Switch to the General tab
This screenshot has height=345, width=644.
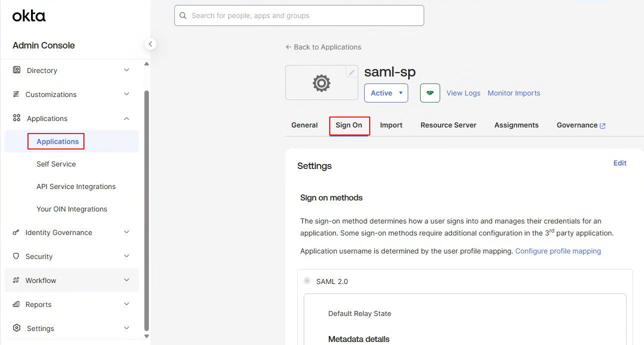[304, 125]
